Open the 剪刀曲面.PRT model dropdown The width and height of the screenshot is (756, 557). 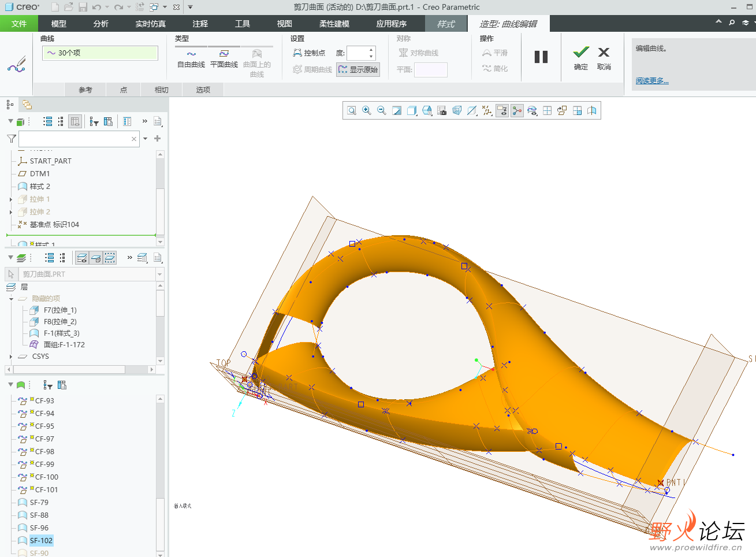point(160,274)
